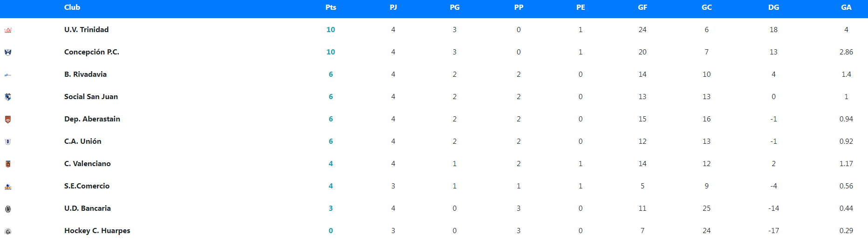Click the Hockey C. Huarpes club logo

click(x=8, y=231)
